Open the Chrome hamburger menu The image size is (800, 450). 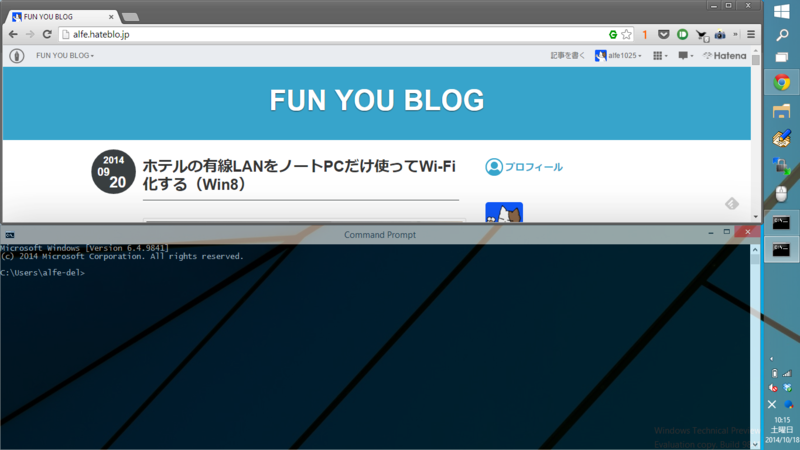[751, 34]
